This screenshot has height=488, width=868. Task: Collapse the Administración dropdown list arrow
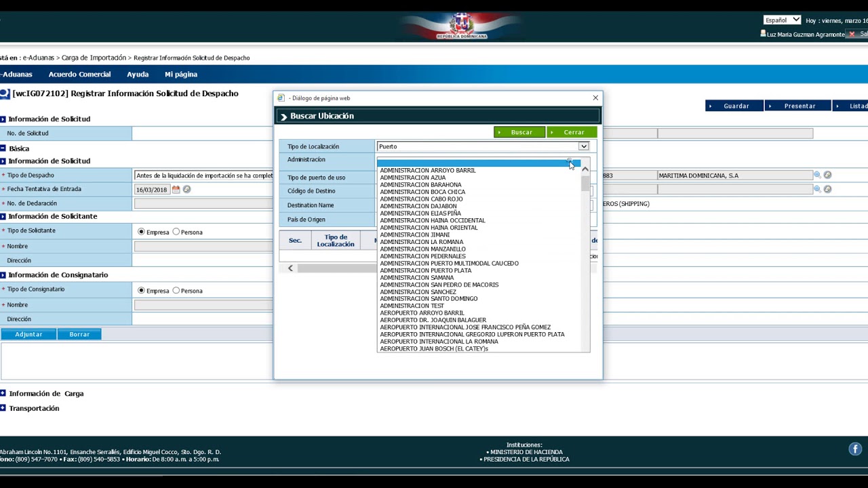coord(571,163)
